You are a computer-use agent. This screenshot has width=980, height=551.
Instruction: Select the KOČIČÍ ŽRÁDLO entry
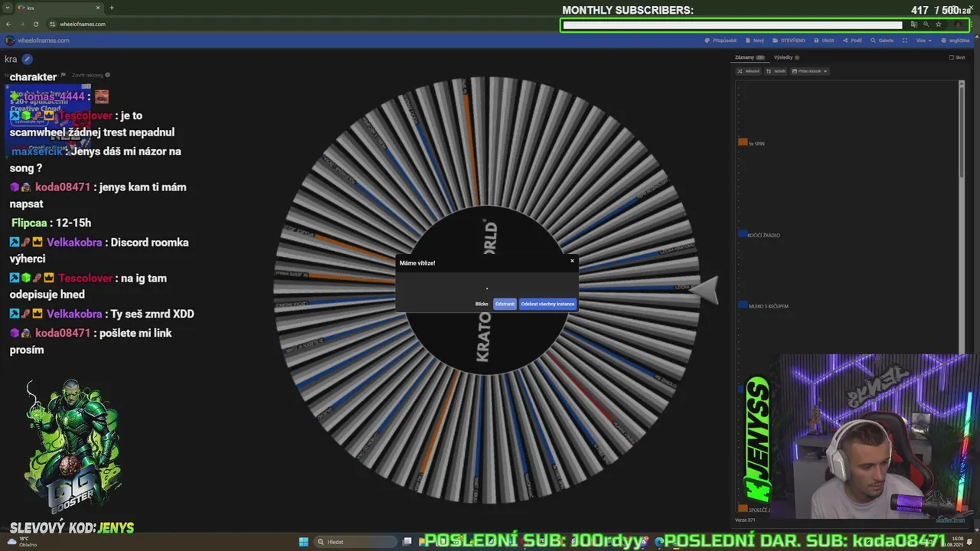tap(764, 236)
